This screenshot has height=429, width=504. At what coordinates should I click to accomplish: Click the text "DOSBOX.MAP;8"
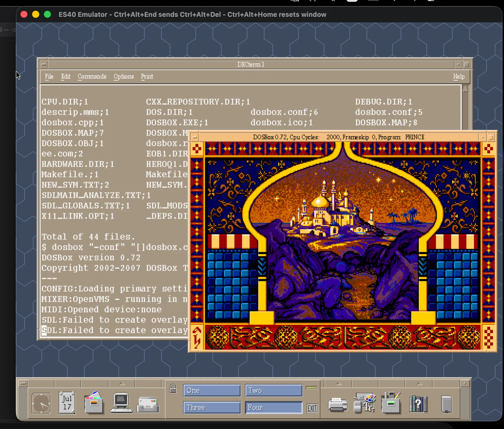(386, 123)
